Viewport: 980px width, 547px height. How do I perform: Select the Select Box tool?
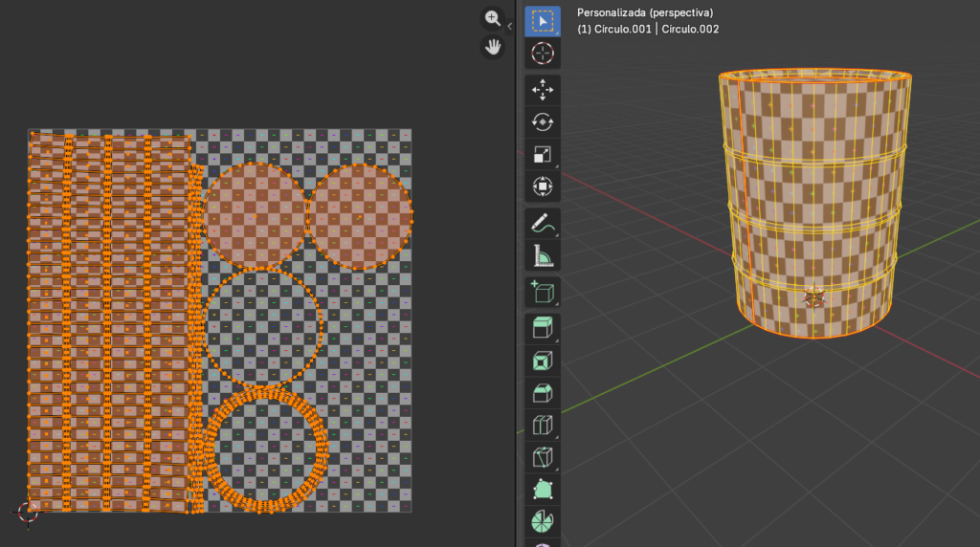[543, 20]
